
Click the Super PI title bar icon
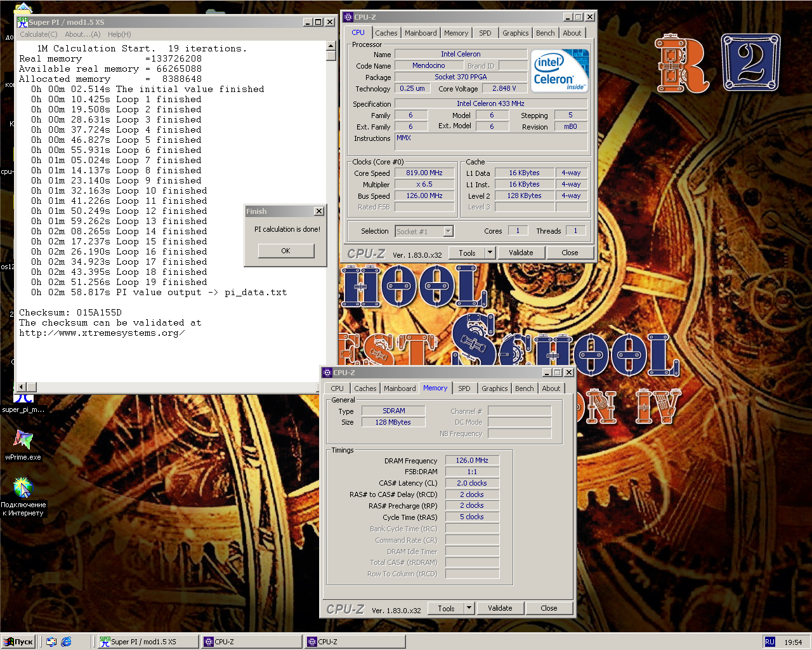[22, 22]
